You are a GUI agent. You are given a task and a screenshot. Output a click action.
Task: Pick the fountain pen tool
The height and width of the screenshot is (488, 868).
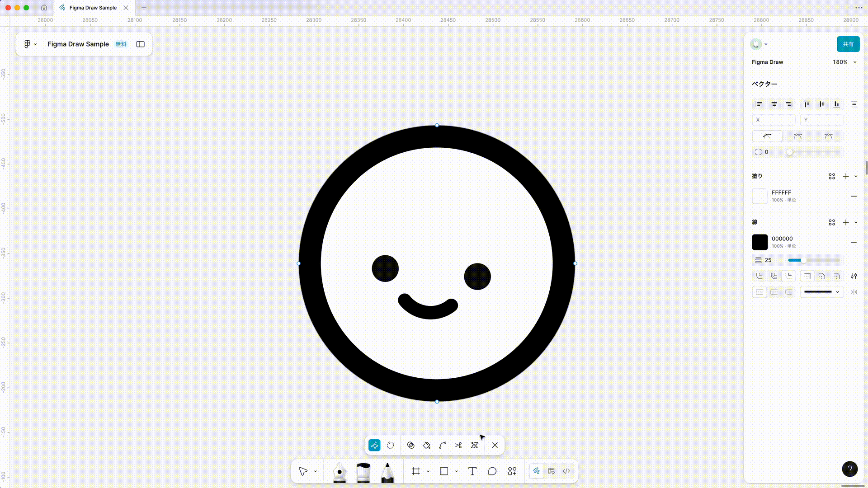[339, 472]
